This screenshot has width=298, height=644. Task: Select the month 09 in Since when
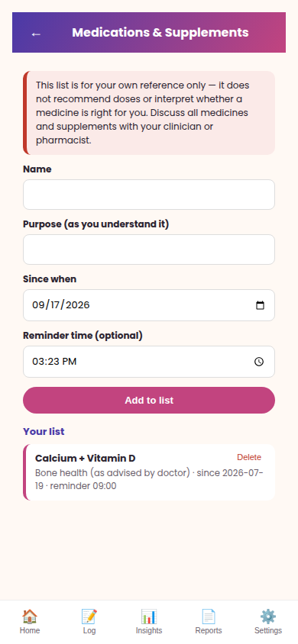37,305
